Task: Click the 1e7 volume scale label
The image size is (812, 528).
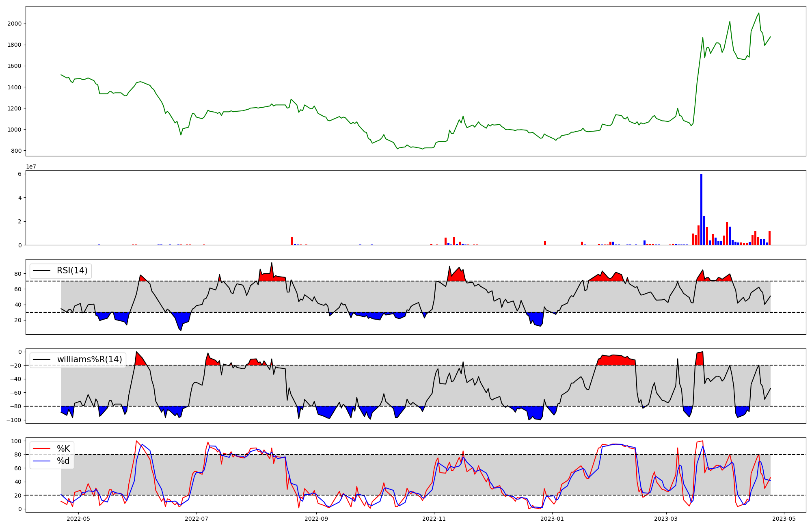Action: [31, 167]
